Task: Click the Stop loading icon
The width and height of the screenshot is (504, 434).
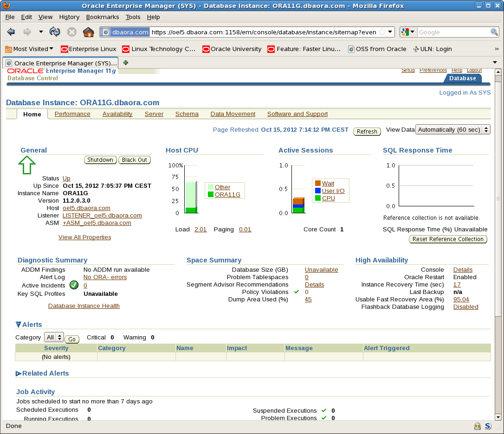Action: [71, 32]
